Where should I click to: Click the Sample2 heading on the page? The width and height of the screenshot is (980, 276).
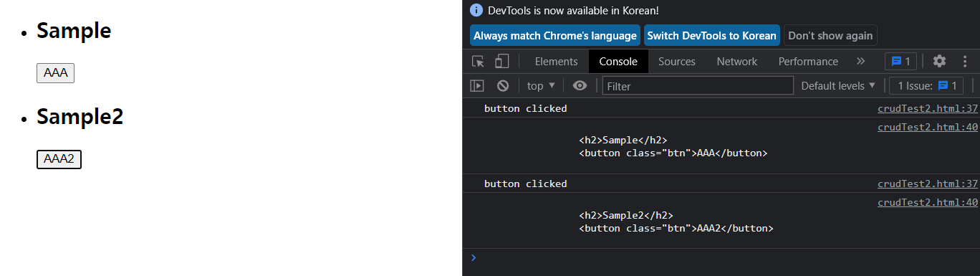click(x=80, y=116)
